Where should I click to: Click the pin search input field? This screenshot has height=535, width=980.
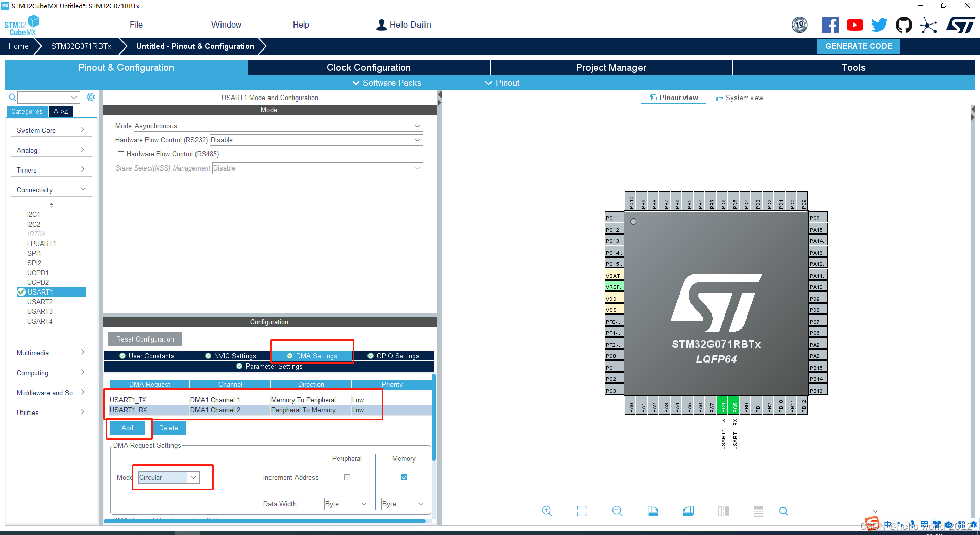point(836,511)
